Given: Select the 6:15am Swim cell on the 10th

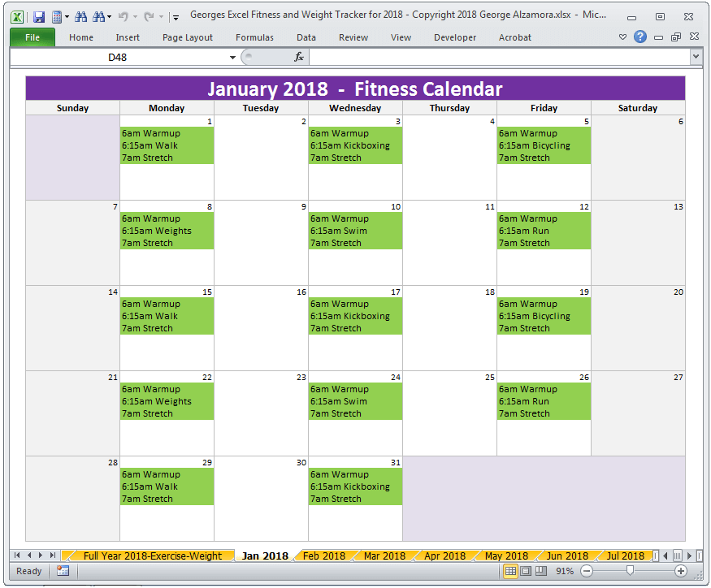Looking at the screenshot, I should tap(355, 231).
